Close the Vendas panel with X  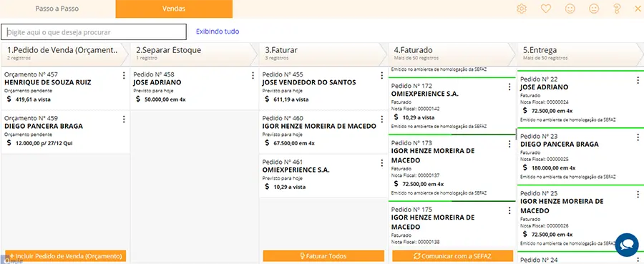638,9
